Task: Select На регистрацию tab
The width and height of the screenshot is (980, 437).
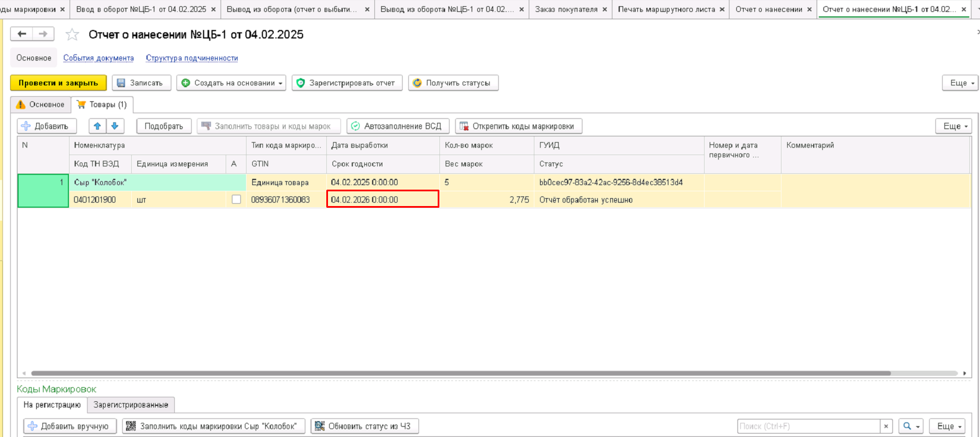Action: click(x=52, y=405)
